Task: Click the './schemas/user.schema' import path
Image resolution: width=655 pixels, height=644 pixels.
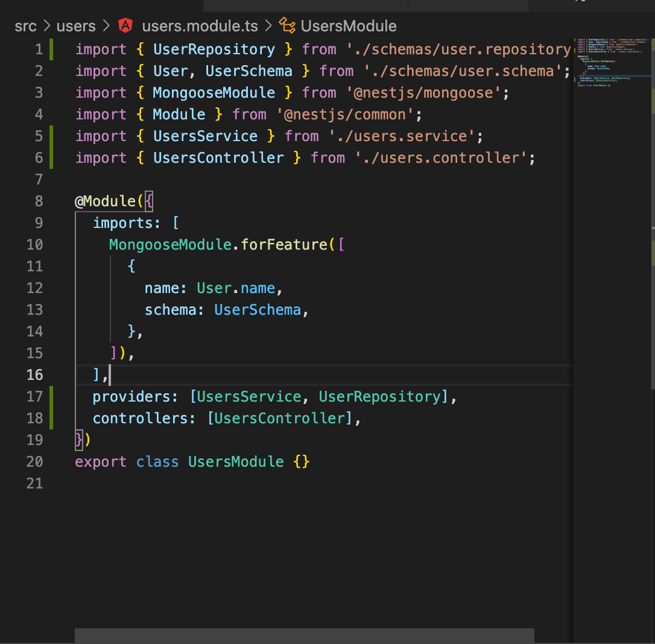Action: 463,71
